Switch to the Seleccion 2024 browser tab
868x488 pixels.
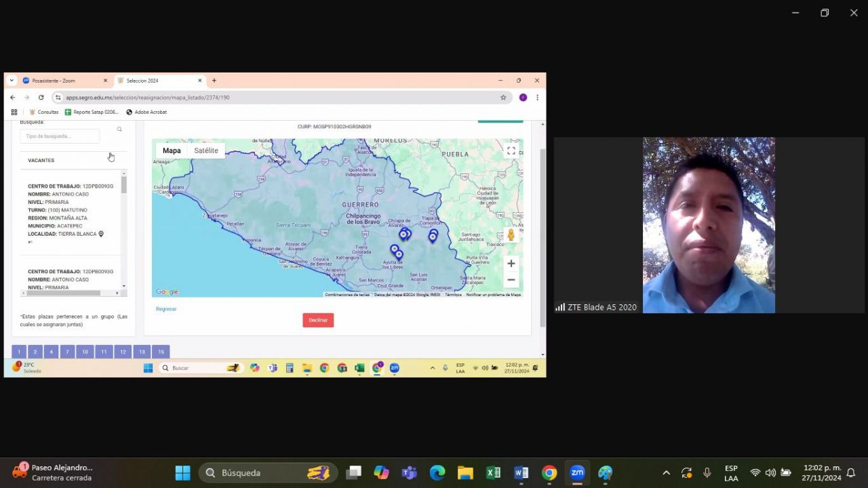(x=159, y=81)
